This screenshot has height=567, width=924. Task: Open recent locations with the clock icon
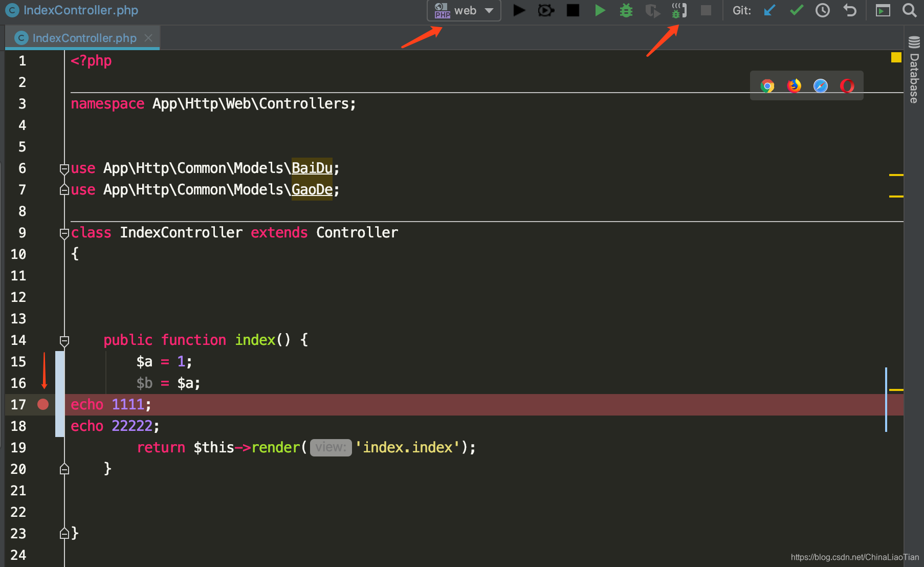[x=822, y=10]
